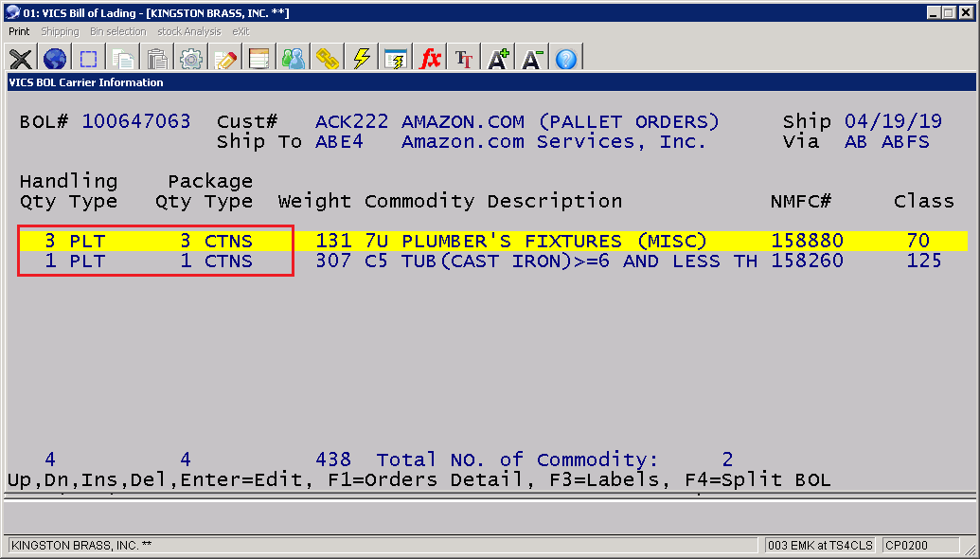The width and height of the screenshot is (980, 559).
Task: Open the Print menu
Action: [x=19, y=31]
